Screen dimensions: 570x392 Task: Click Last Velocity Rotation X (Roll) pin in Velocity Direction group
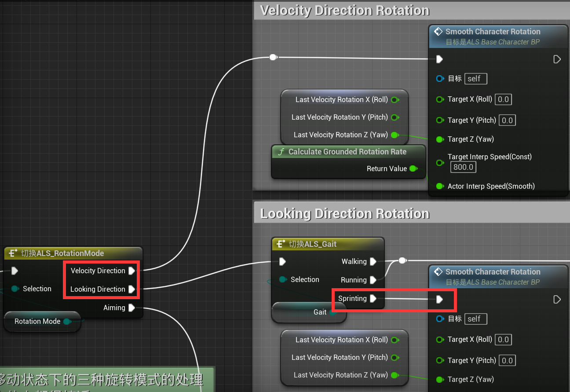click(x=395, y=99)
